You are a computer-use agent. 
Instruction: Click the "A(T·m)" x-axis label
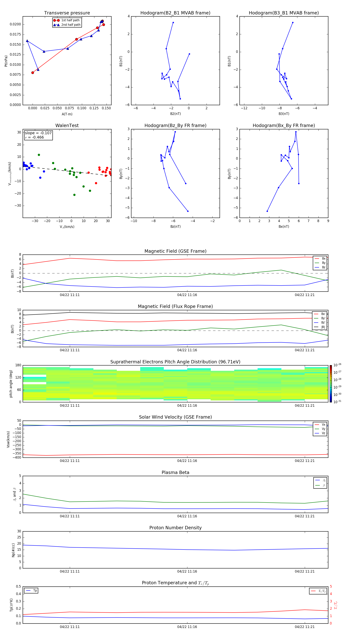tap(67, 114)
